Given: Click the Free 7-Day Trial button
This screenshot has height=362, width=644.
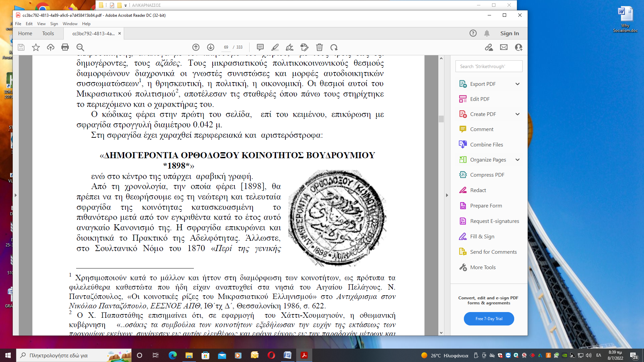Looking at the screenshot, I should click(489, 319).
